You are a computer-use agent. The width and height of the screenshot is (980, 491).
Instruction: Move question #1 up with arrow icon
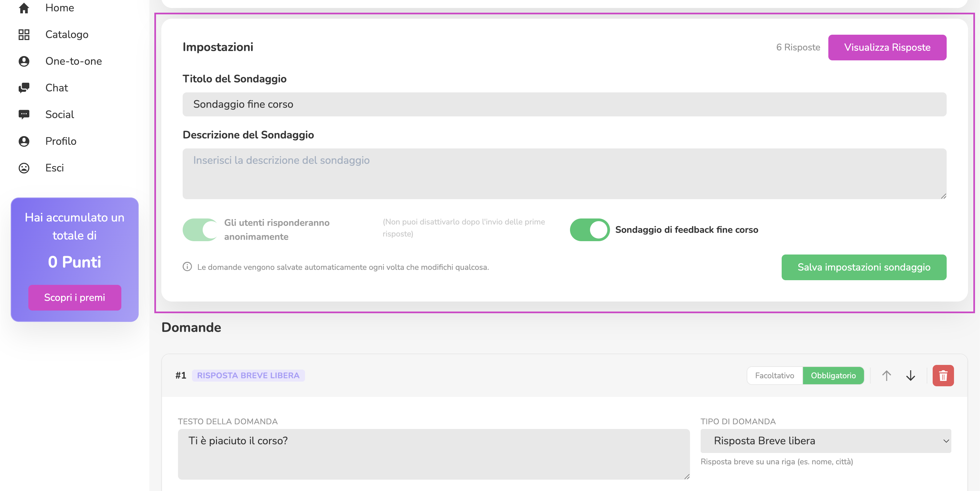(886, 376)
